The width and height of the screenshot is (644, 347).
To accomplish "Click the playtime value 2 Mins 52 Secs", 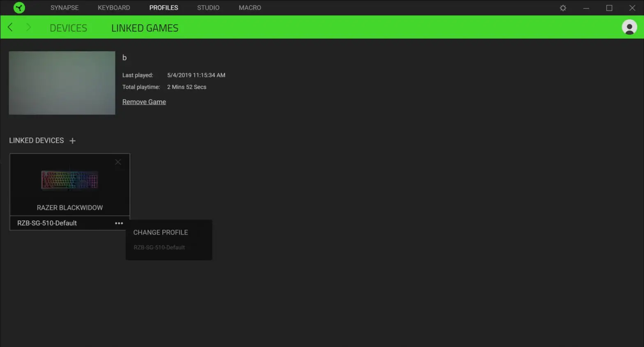I will click(x=186, y=87).
